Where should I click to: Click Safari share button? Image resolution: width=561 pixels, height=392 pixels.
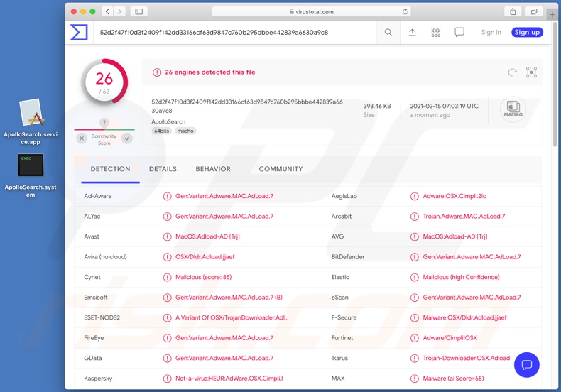[x=513, y=11]
